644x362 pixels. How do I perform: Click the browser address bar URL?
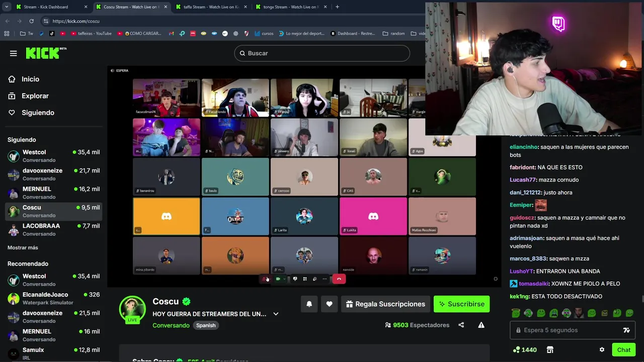(x=76, y=21)
